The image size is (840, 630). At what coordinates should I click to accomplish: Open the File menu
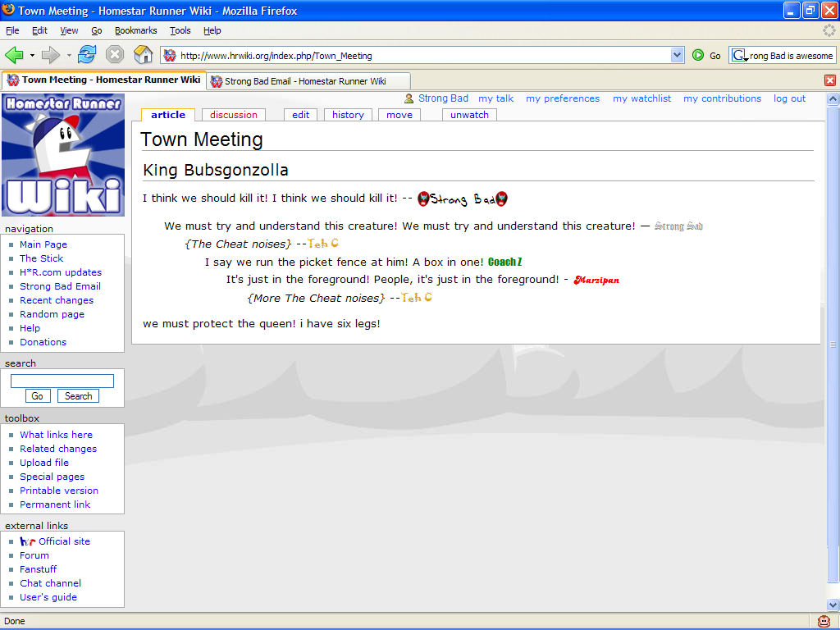coord(12,30)
